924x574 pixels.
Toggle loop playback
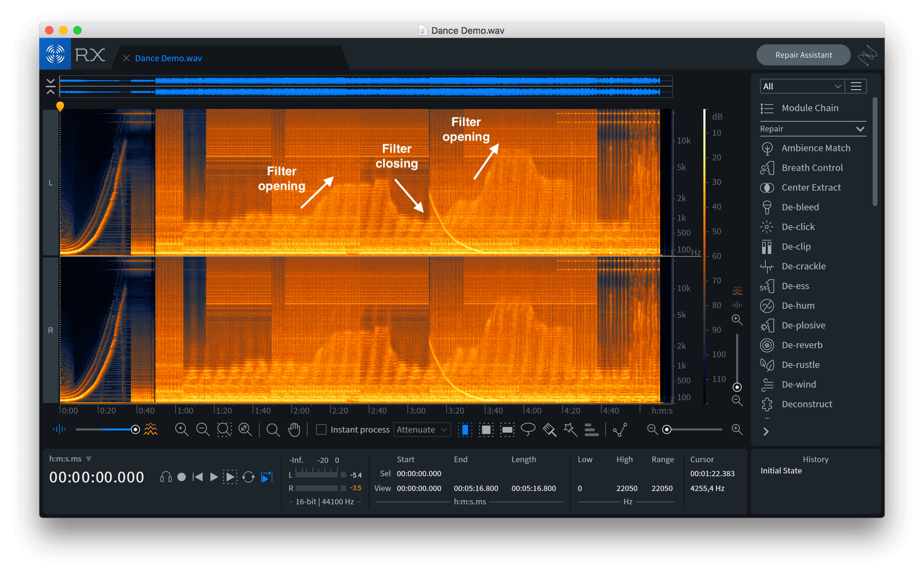248,477
